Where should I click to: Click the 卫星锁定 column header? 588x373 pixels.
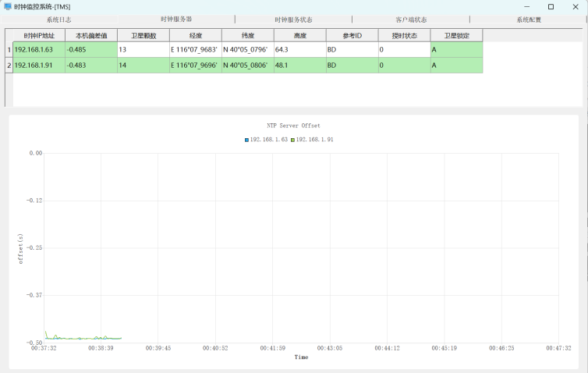[x=456, y=35]
